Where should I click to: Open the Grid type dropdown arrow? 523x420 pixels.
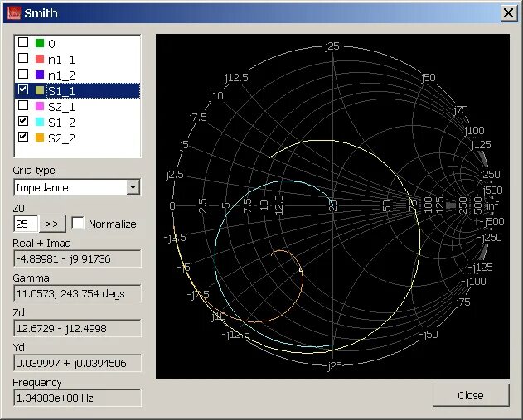click(x=133, y=187)
